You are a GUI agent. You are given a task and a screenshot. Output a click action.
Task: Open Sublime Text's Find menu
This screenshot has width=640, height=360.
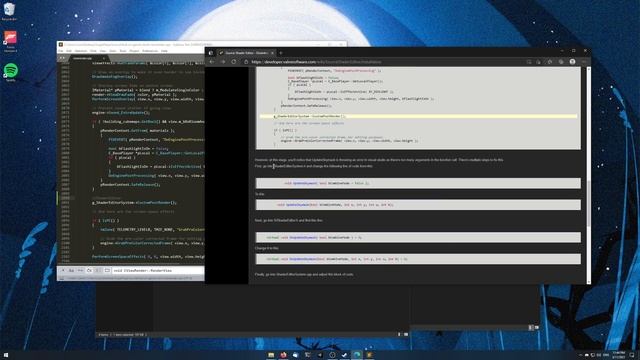[93, 51]
